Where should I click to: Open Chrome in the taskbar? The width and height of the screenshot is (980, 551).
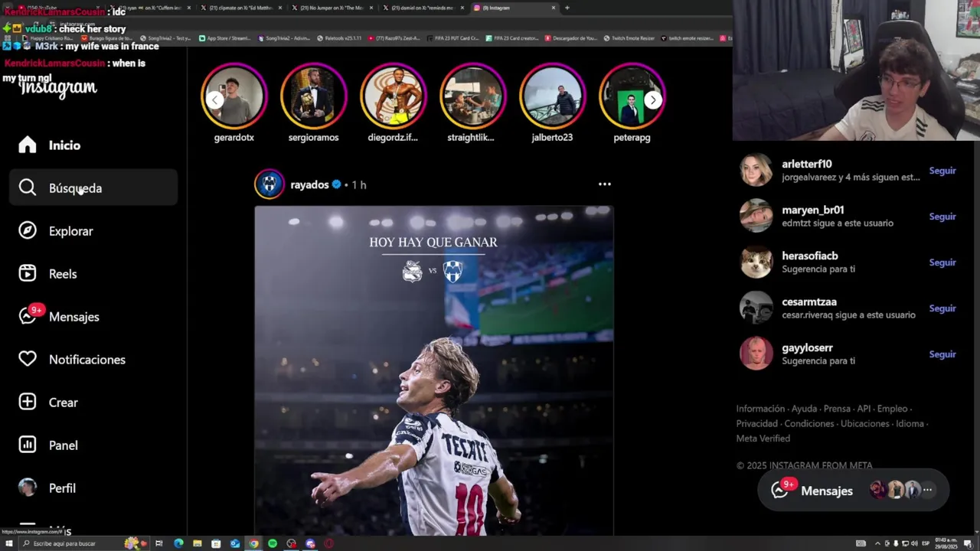click(x=253, y=543)
